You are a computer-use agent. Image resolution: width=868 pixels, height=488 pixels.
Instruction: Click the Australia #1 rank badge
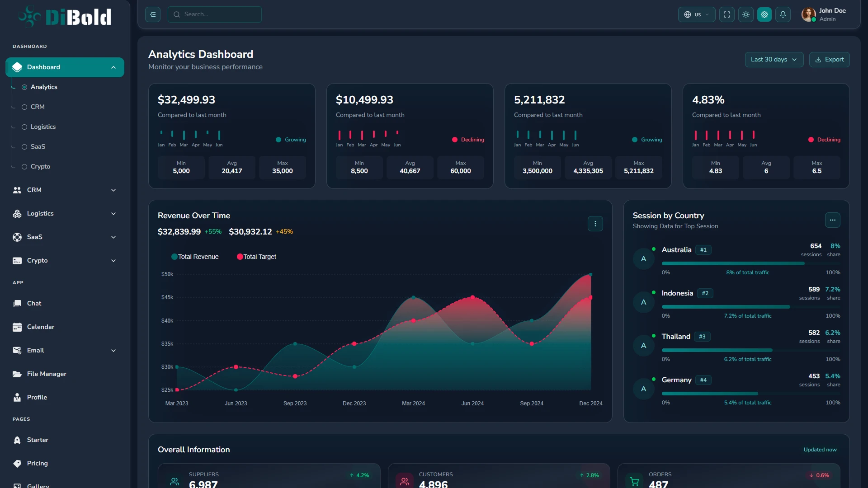[703, 250]
